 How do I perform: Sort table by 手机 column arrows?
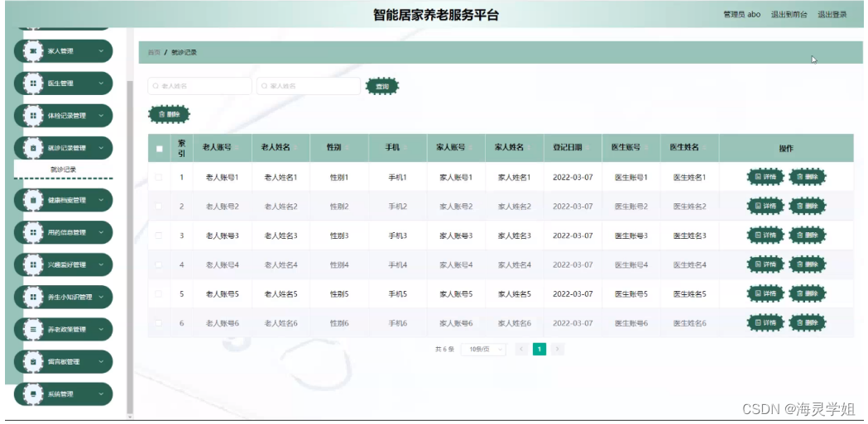[x=405, y=148]
